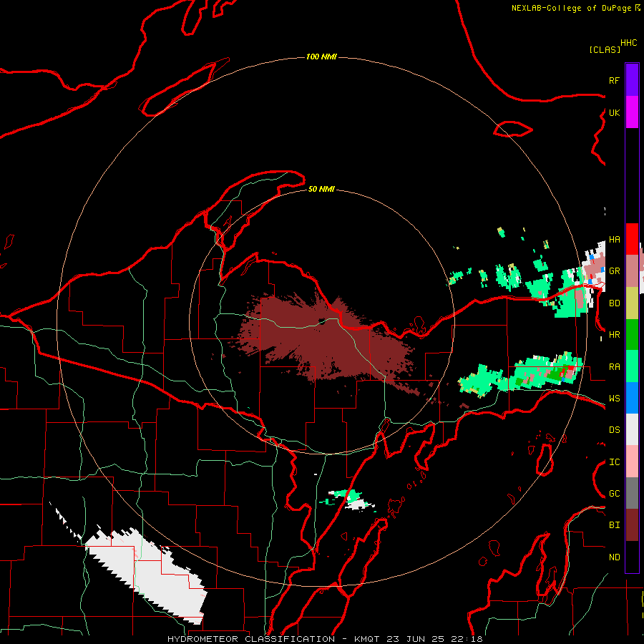Screen dimensions: 644x644
Task: Click the [CLAS] units label
Action: coord(605,50)
